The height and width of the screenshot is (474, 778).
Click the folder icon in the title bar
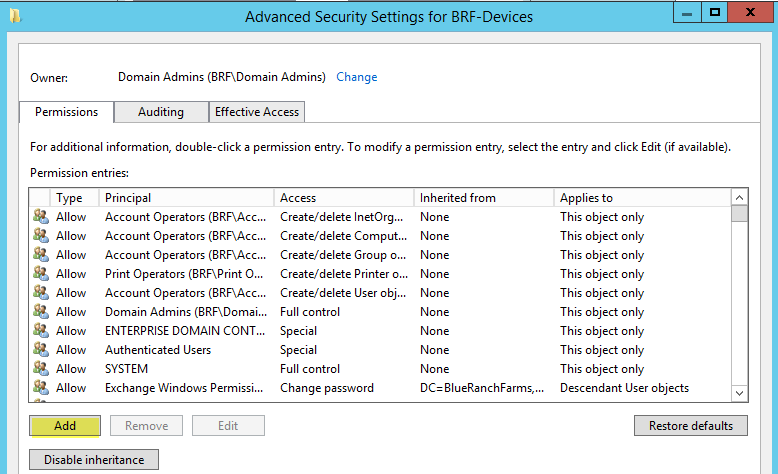(12, 15)
